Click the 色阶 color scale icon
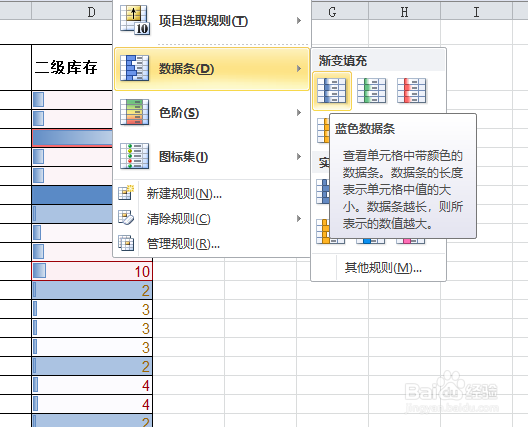Viewport: 528px width, 427px height. coord(135,112)
